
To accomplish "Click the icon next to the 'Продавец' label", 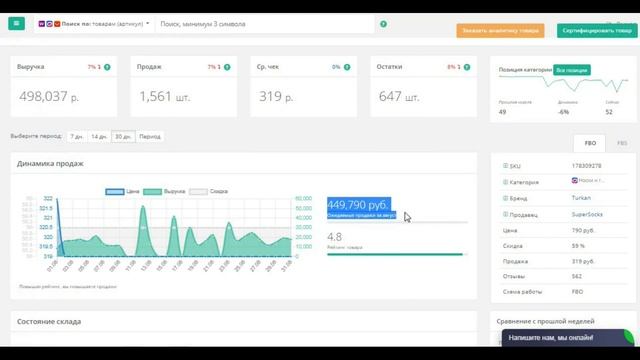I will click(x=505, y=214).
